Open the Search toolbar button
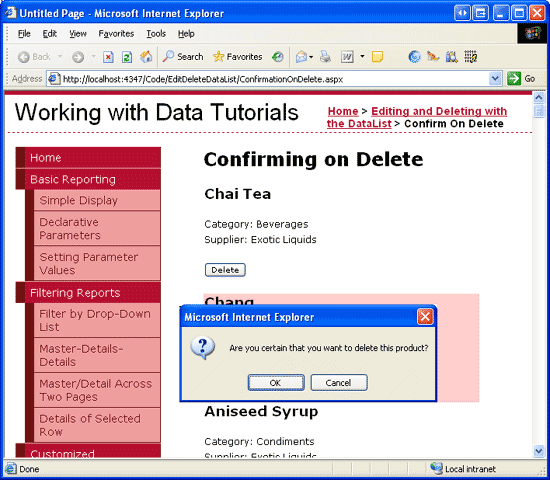Screen dimensions: 550x480 click(x=183, y=56)
